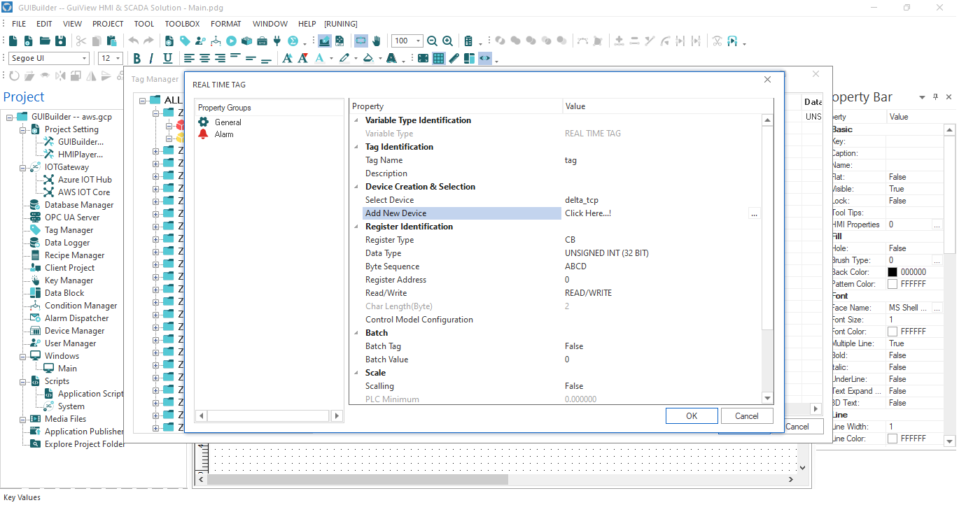This screenshot has width=980, height=505.
Task: Click the round play/run toolbar icon
Action: click(231, 41)
